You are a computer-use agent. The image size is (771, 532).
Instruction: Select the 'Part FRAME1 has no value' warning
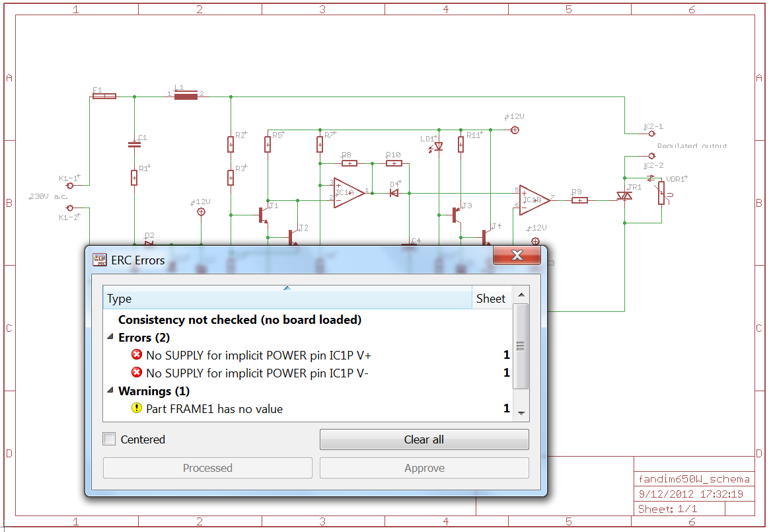(x=214, y=409)
